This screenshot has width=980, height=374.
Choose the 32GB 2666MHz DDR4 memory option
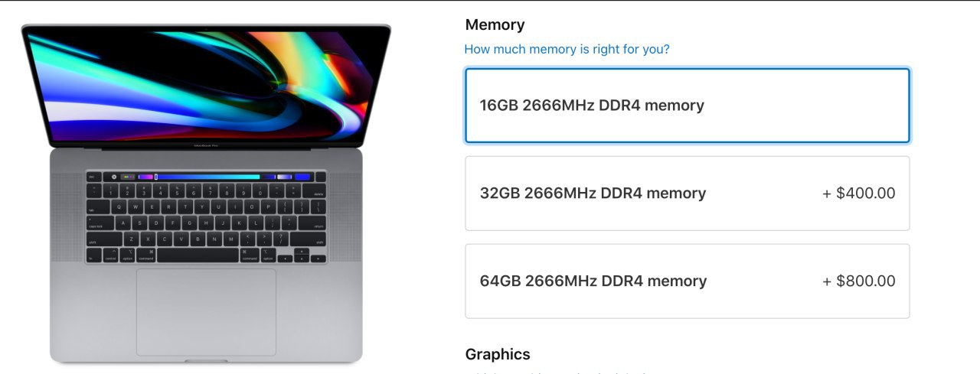[x=688, y=194]
